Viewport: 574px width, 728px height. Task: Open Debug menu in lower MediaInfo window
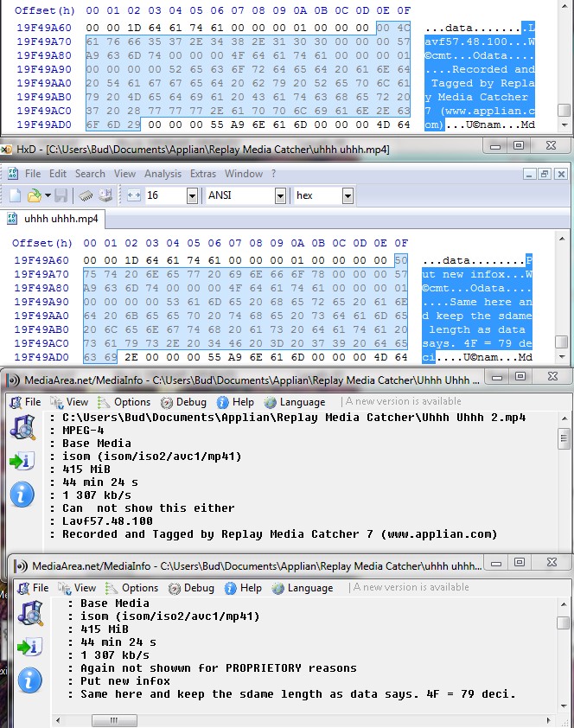coord(191,588)
